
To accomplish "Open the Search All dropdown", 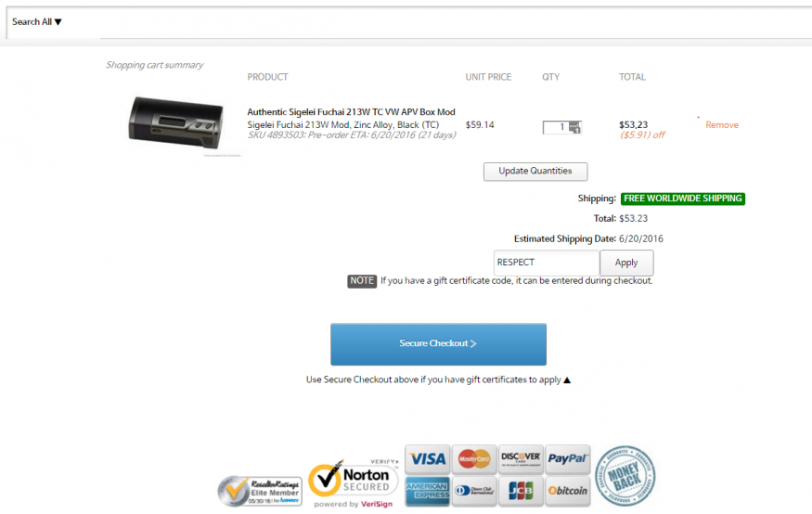I will point(37,21).
